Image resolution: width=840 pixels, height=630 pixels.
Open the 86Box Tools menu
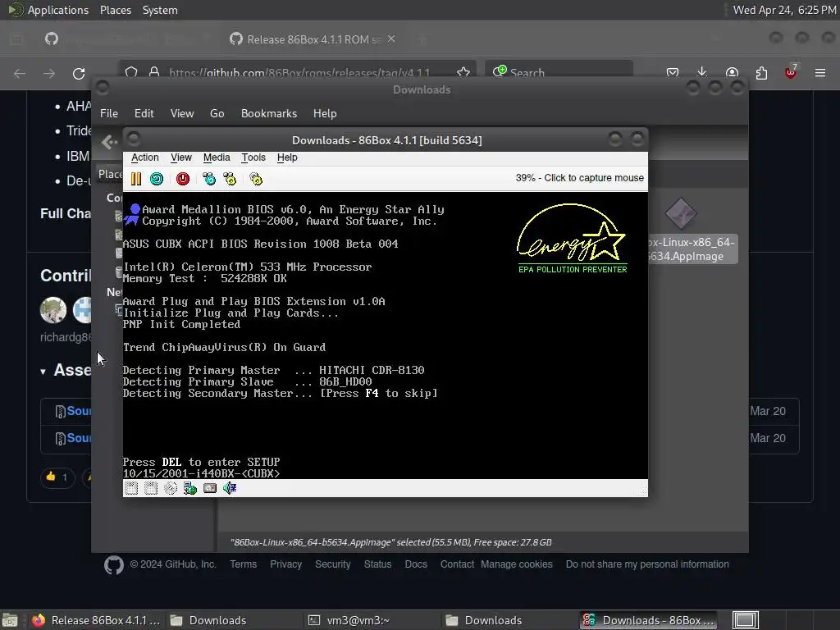point(253,157)
